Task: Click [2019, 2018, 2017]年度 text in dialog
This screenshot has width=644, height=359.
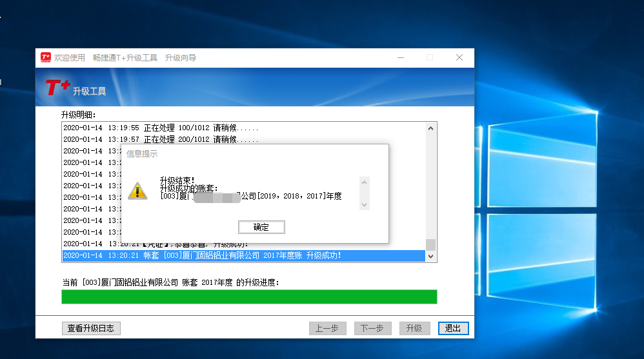Action: (x=299, y=196)
